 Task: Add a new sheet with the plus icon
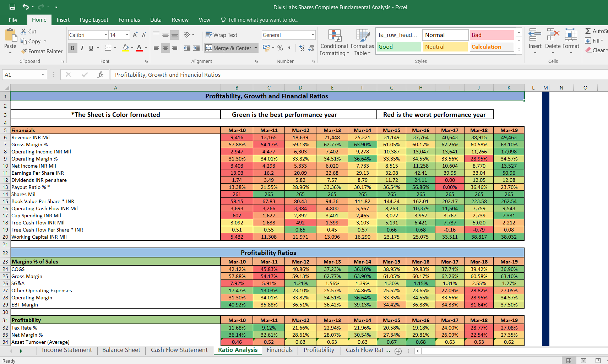click(398, 351)
